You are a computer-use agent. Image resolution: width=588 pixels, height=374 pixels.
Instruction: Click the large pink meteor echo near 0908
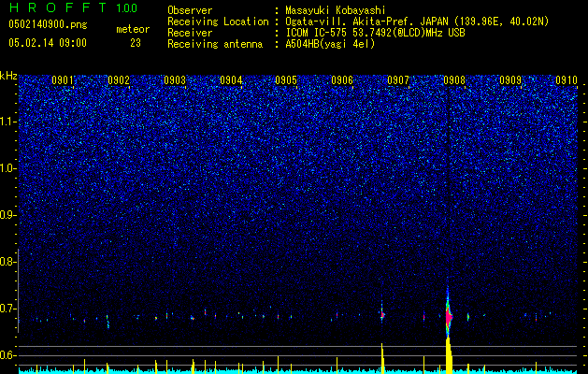pos(449,318)
